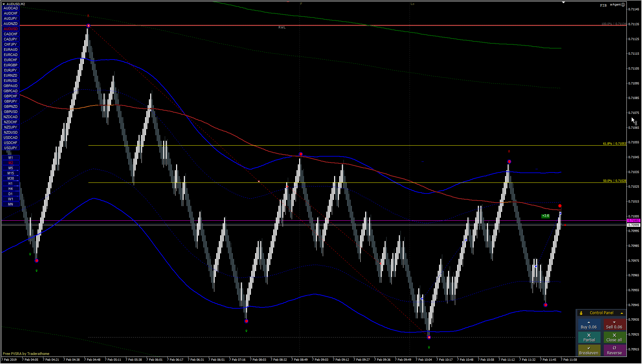Switch chart to the M15 timeframe
The image size is (642, 364).
pos(11,173)
